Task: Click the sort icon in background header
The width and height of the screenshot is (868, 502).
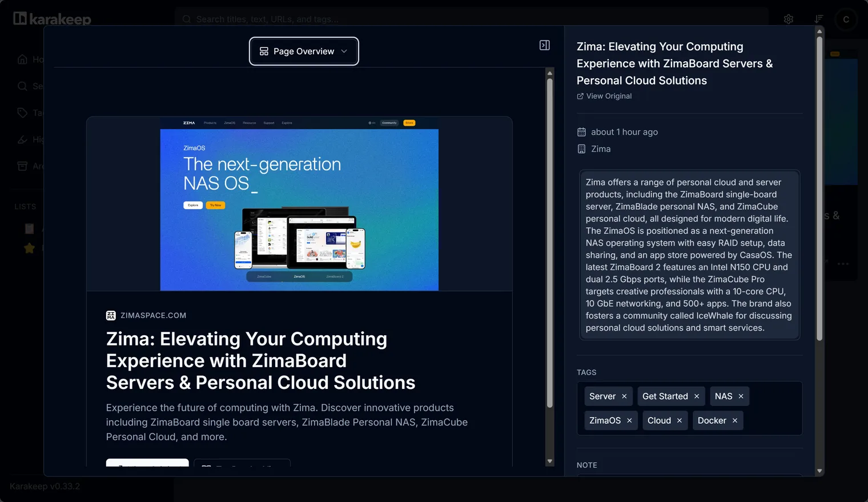Action: coord(818,19)
